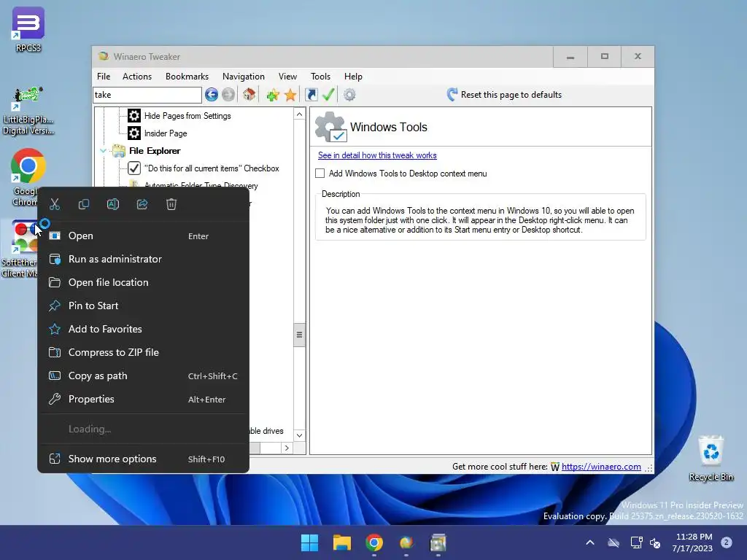
Task: Open the winaero.com link
Action: click(601, 467)
